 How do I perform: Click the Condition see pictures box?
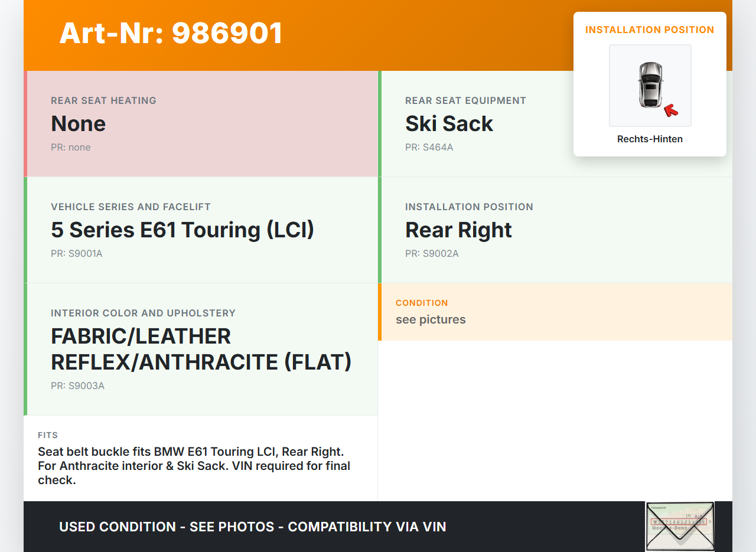point(555,312)
